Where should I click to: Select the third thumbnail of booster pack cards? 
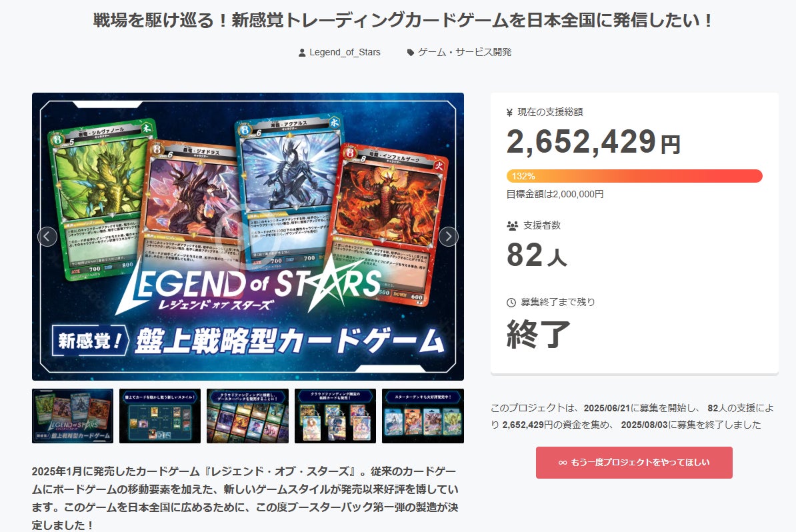pos(248,416)
